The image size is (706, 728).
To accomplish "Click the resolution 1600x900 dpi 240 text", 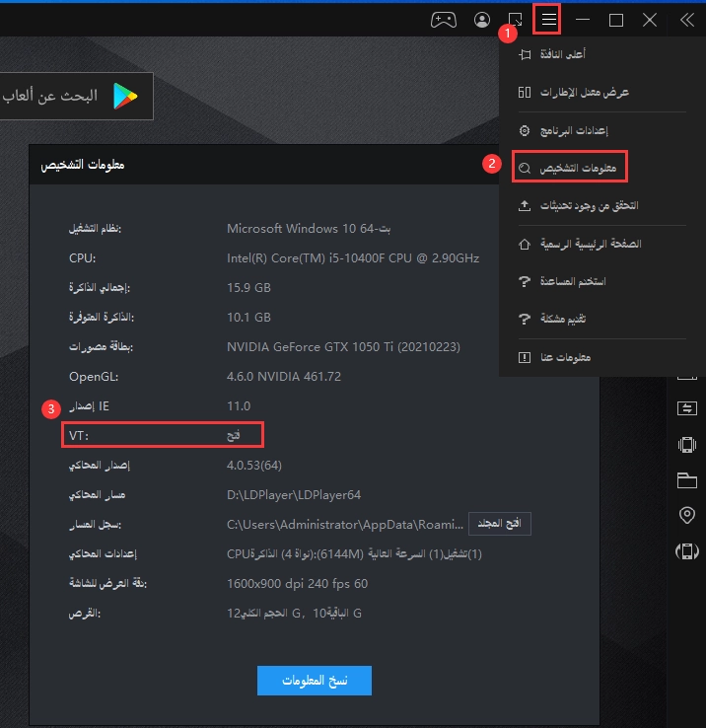I will point(297,584).
